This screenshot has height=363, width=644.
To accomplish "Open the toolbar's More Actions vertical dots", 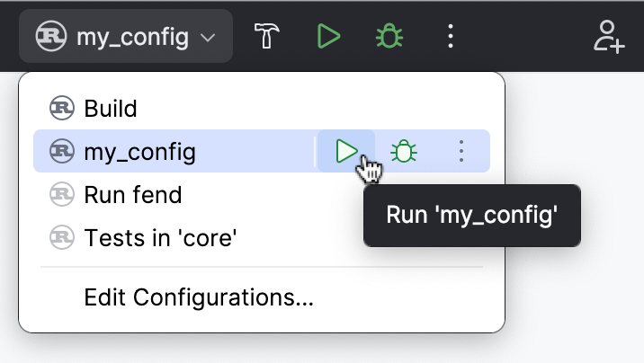I will (x=451, y=37).
